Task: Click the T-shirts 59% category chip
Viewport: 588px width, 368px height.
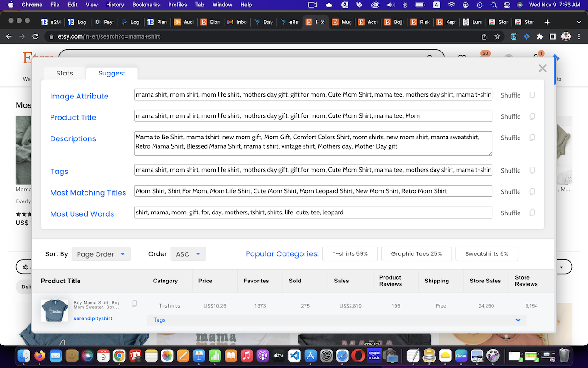Action: coord(350,253)
